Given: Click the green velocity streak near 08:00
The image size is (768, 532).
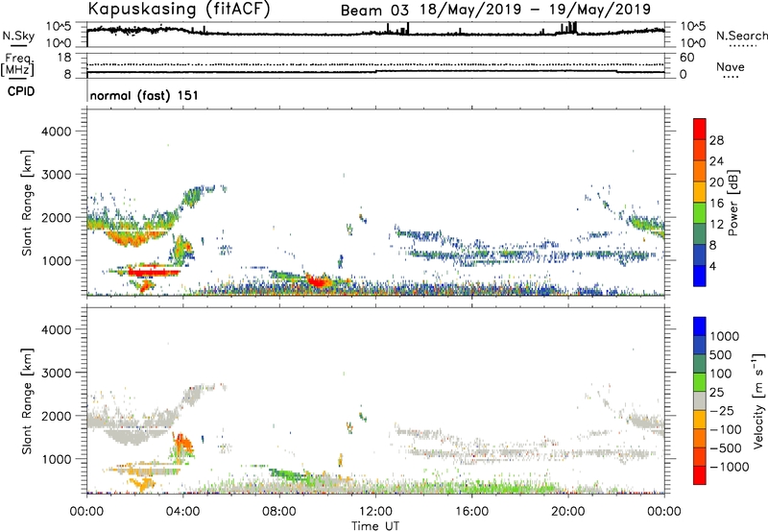Looking at the screenshot, I should tap(289, 473).
